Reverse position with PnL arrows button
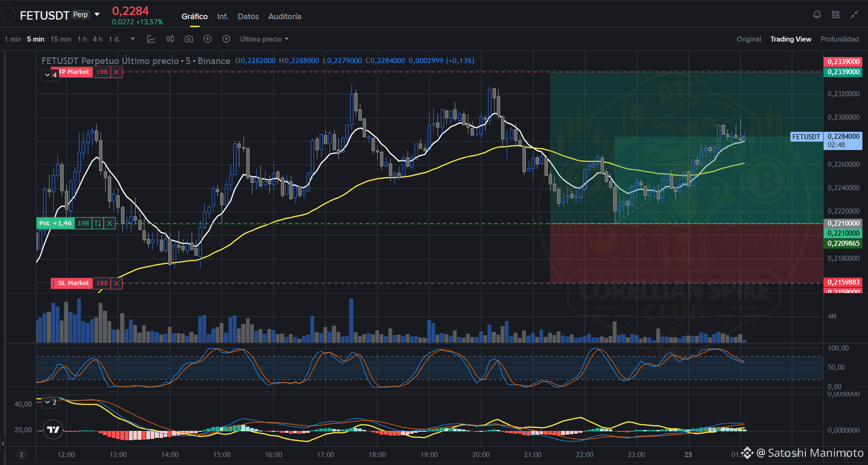 coord(98,223)
